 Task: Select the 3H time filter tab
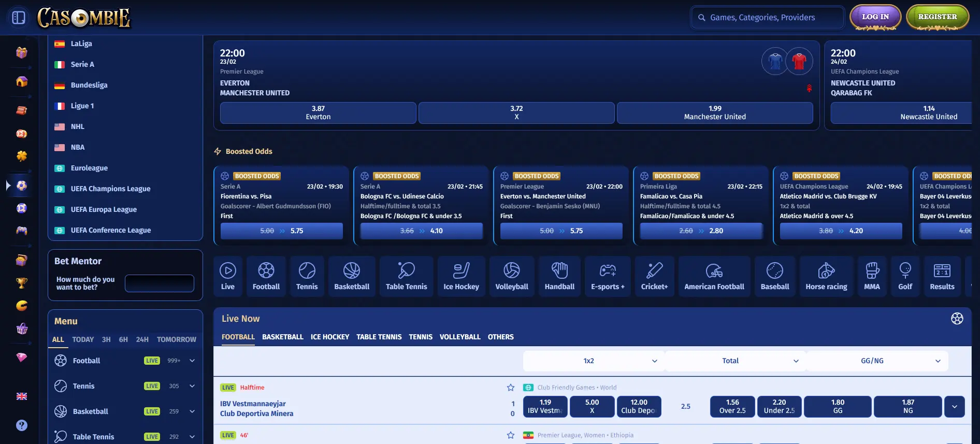[106, 340]
